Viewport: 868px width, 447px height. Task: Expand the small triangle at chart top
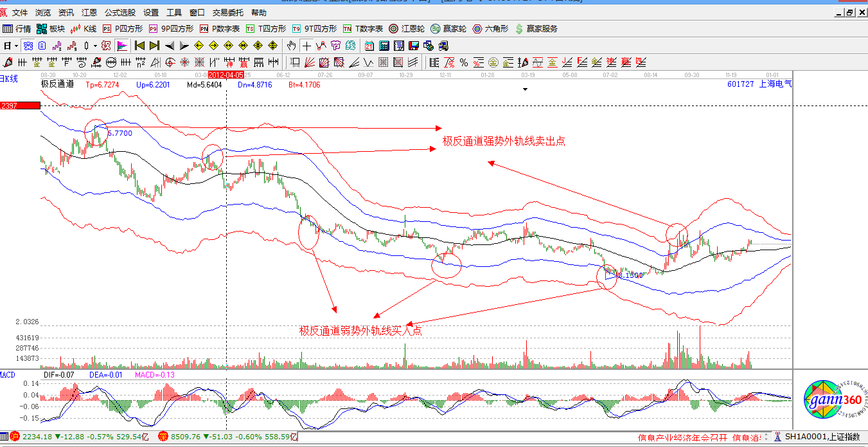click(525, 90)
